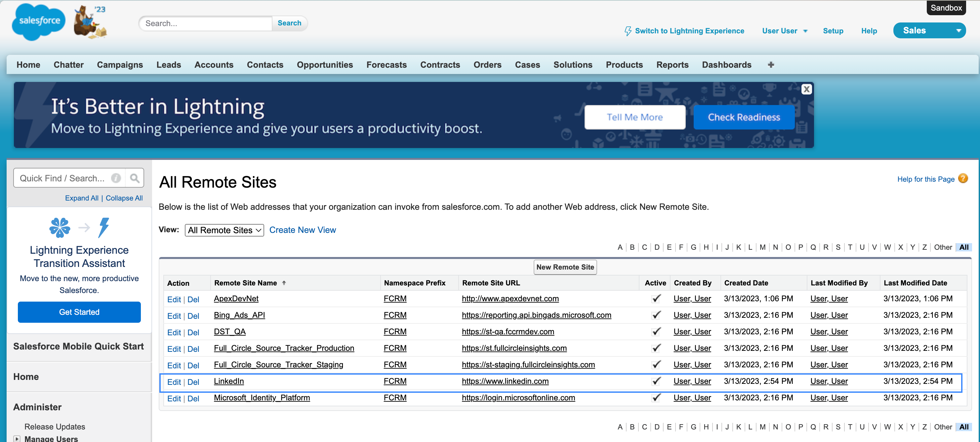Open the Campaigns tab
Screen dimensions: 980x442
click(120, 65)
